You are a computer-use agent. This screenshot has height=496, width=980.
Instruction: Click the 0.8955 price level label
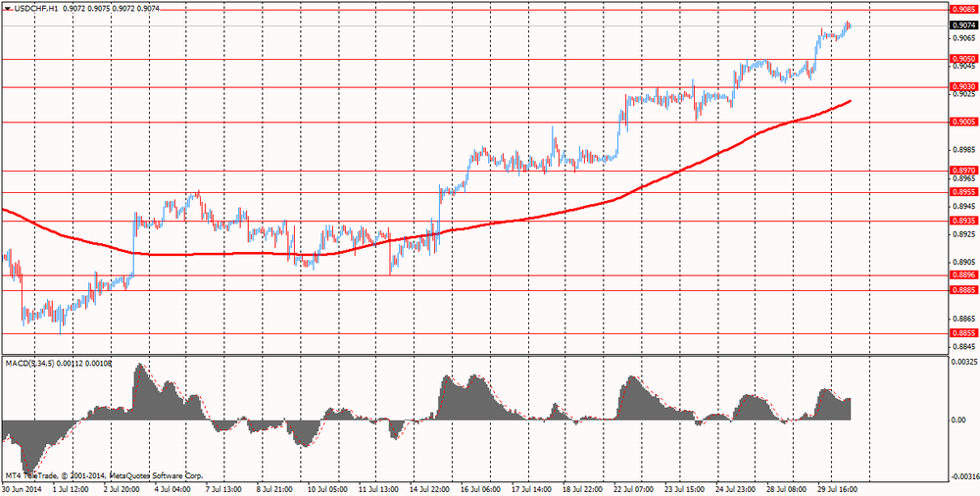click(962, 192)
